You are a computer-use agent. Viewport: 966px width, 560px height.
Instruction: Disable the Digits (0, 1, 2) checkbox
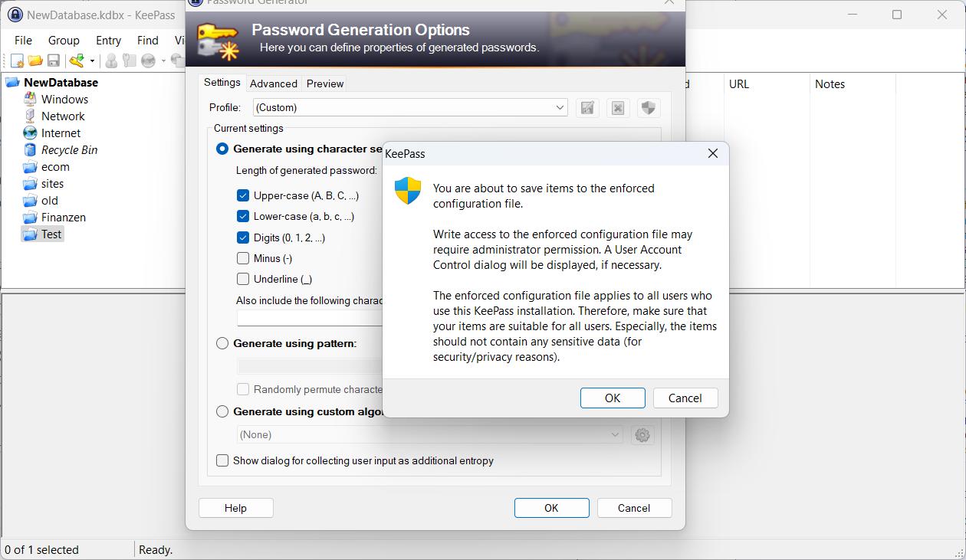242,237
